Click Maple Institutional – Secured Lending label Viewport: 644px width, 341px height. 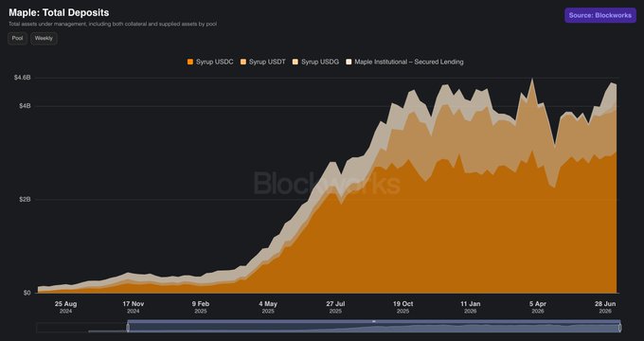409,62
